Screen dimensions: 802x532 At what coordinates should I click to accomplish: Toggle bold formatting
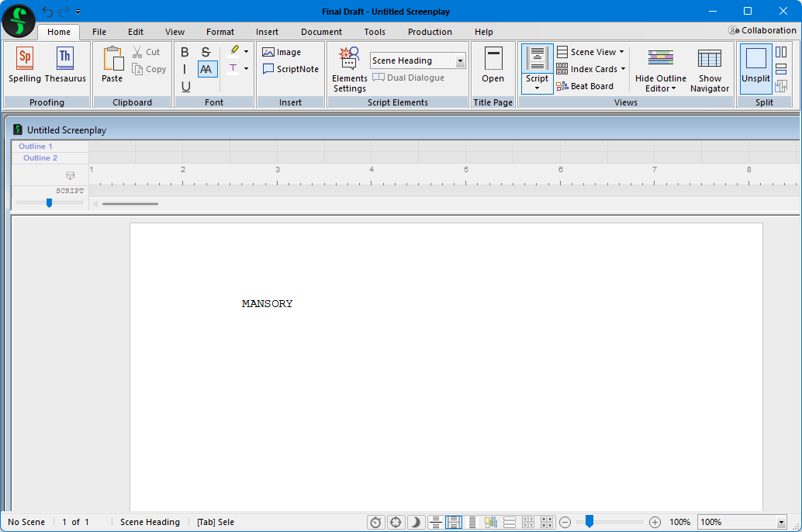[185, 52]
